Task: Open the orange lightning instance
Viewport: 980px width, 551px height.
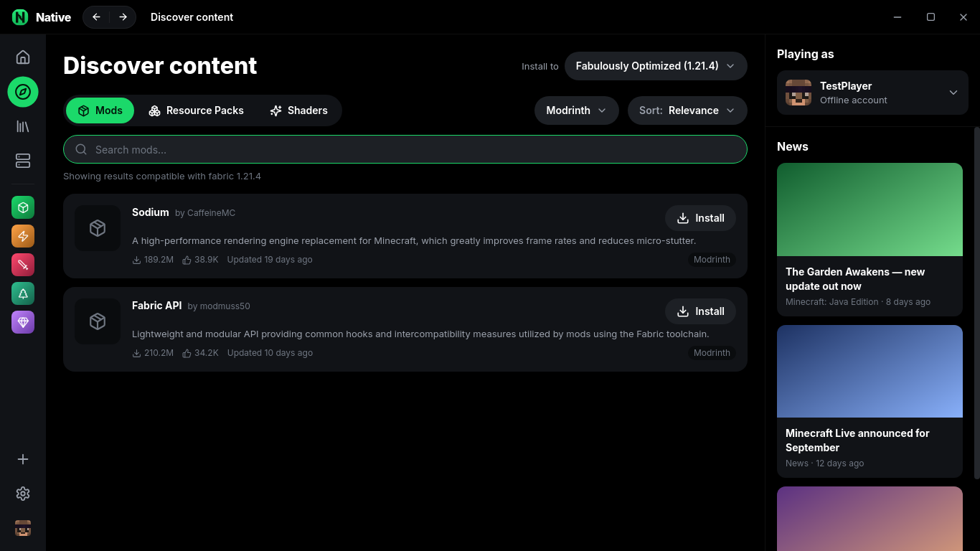Action: [23, 236]
